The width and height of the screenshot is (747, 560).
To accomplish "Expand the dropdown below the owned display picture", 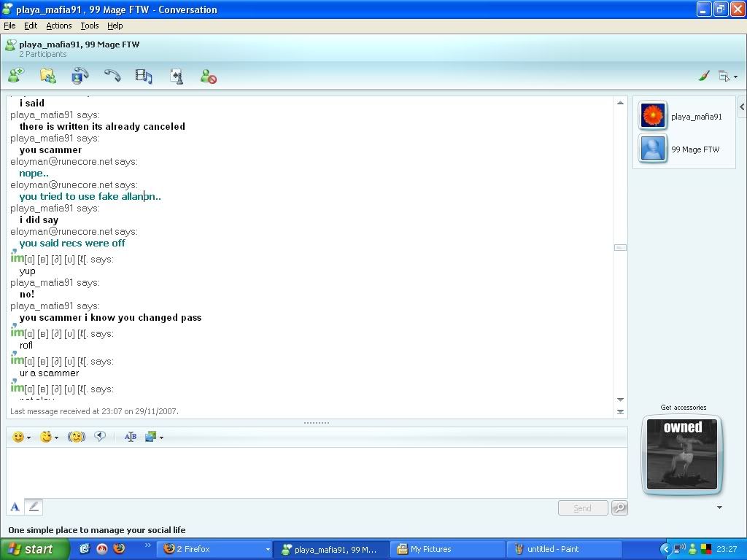I will (719, 507).
